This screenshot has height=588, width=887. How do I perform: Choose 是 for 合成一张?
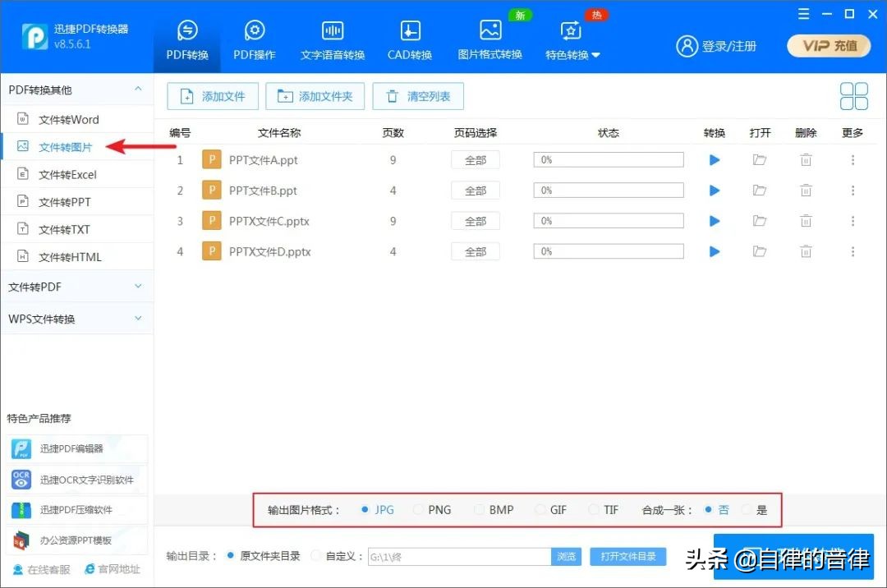755,510
